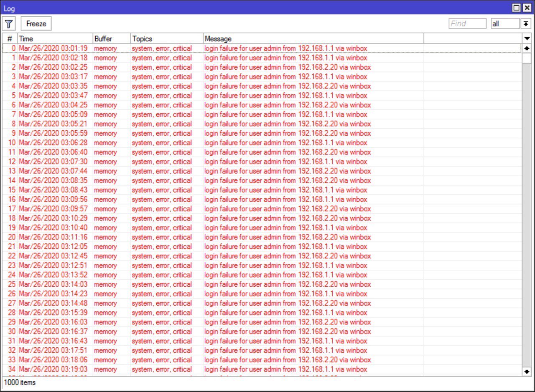Click the scrollbar down arrow

[527, 371]
